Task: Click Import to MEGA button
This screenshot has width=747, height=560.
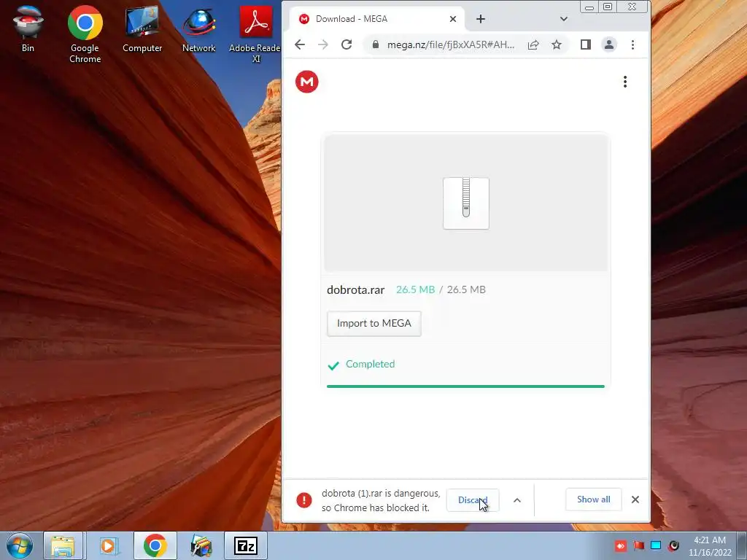Action: click(374, 323)
